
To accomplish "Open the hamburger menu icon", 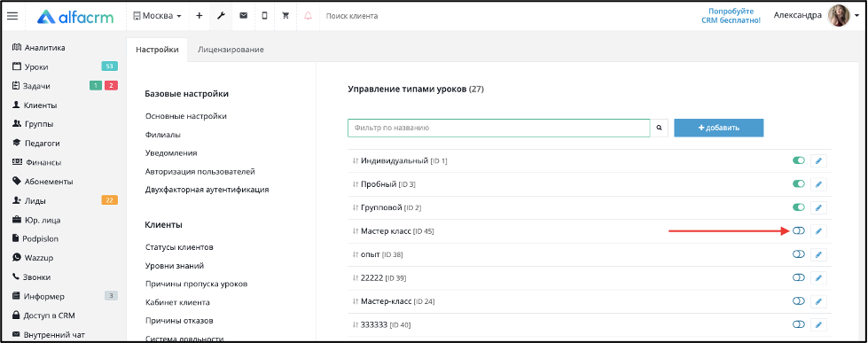I will (x=12, y=16).
